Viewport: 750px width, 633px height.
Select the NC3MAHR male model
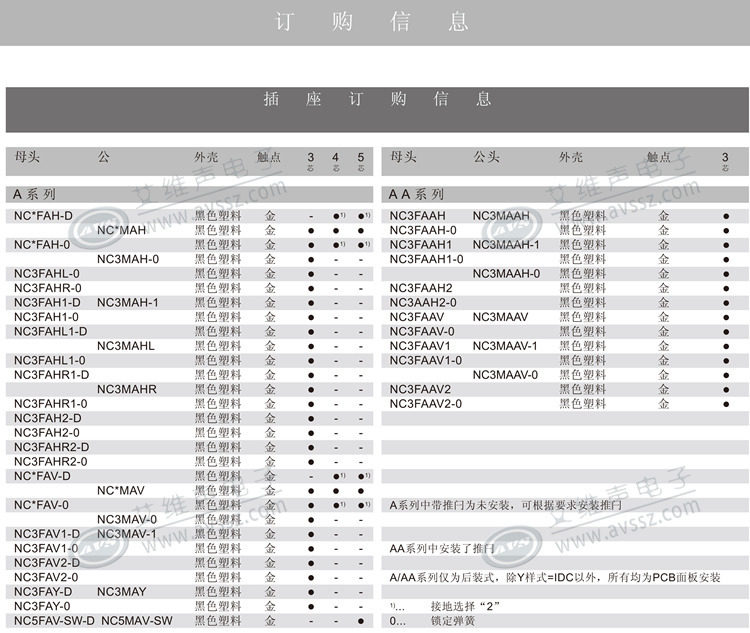pos(127,389)
